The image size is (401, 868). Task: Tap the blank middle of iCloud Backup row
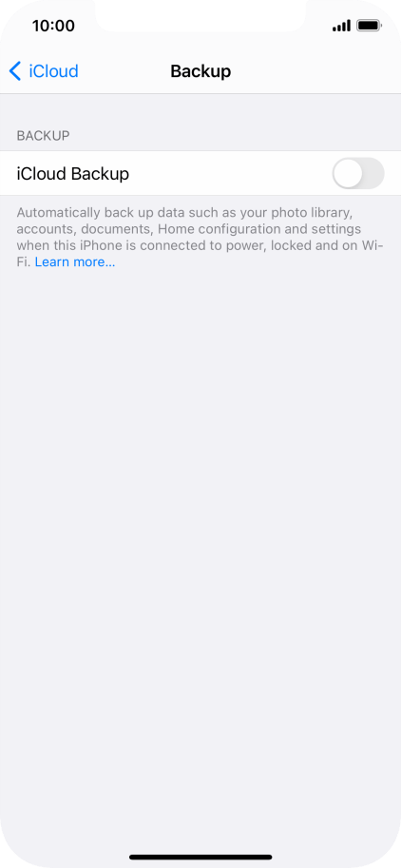click(x=230, y=173)
